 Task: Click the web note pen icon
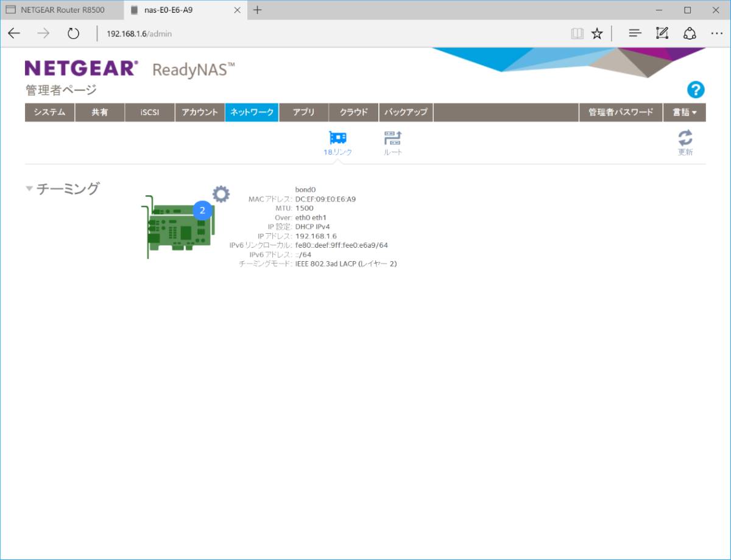662,33
